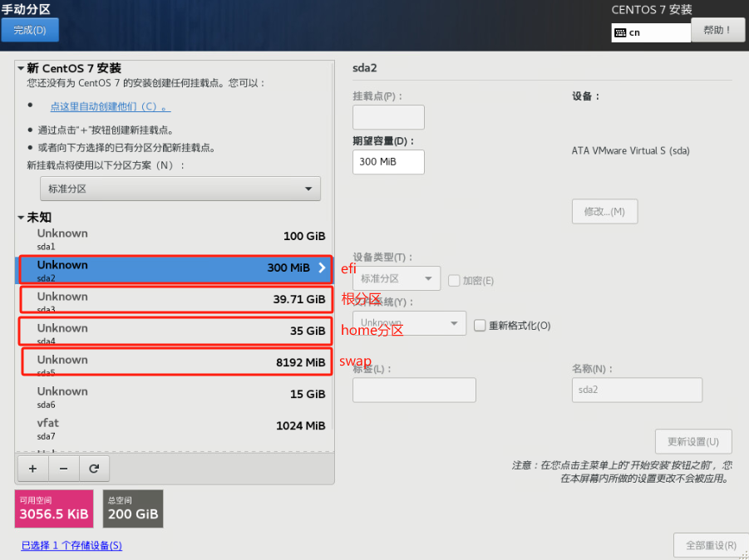Click the 挂载点(P) mount point field
Image resolution: width=749 pixels, height=560 pixels.
388,117
